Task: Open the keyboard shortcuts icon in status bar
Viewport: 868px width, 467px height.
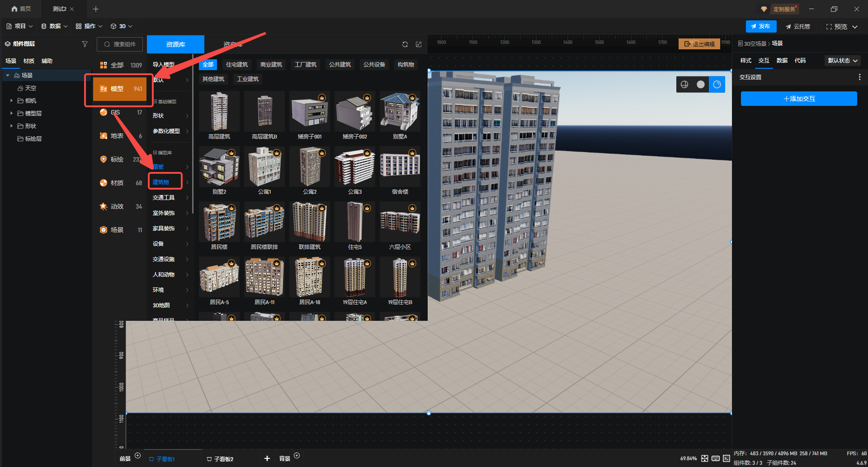Action: 716,458
